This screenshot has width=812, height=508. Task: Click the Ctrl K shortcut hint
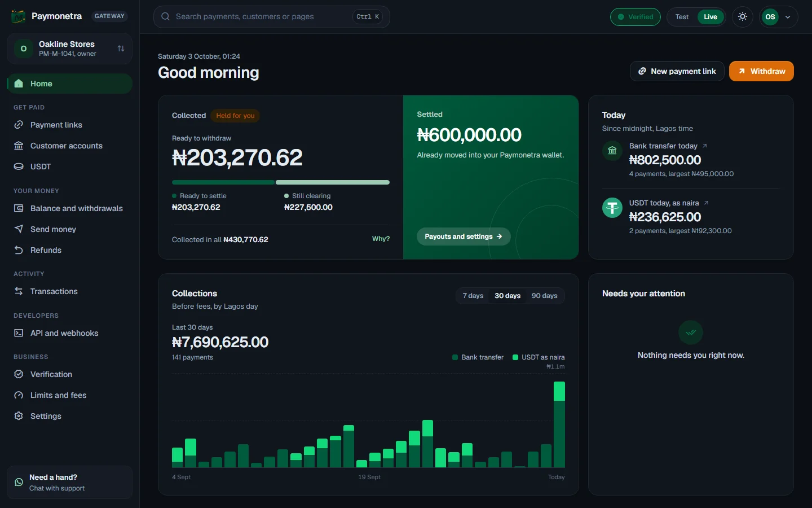368,17
